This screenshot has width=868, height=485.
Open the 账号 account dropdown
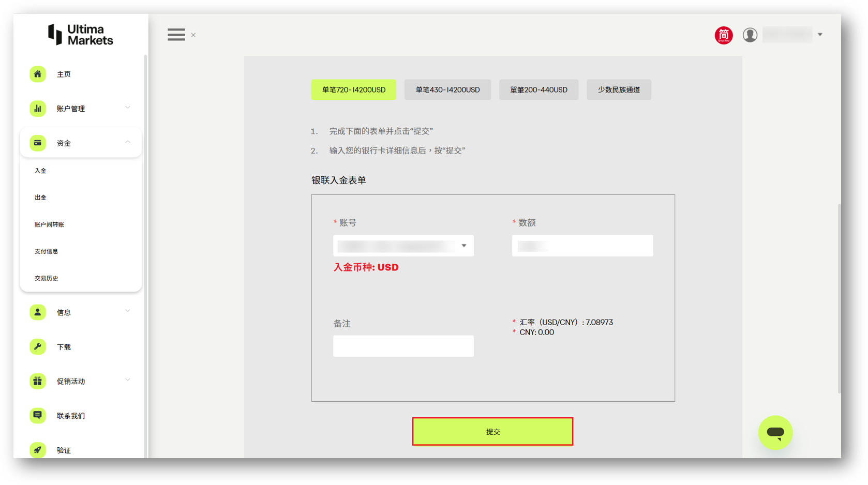(x=403, y=246)
